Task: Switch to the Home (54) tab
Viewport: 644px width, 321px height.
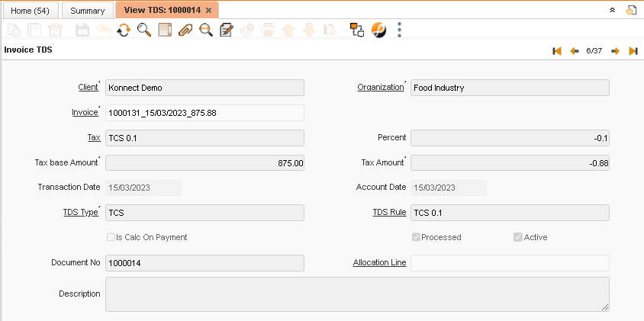Action: 30,11
